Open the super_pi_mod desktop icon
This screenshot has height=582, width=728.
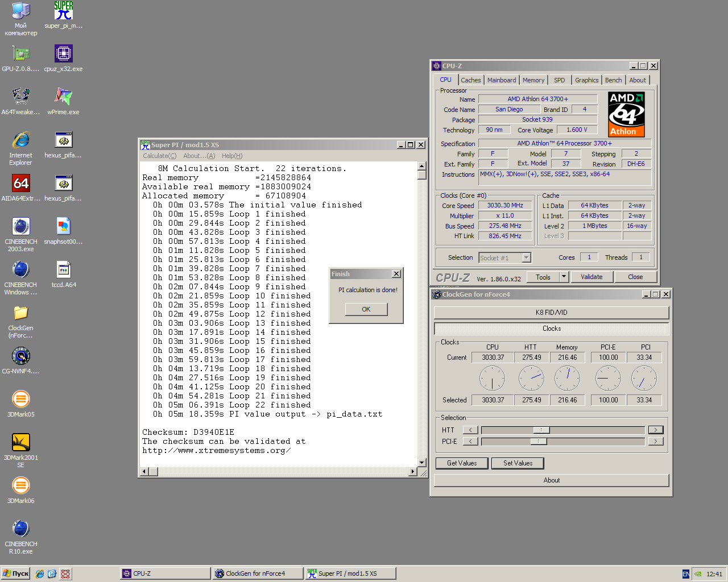(x=63, y=11)
